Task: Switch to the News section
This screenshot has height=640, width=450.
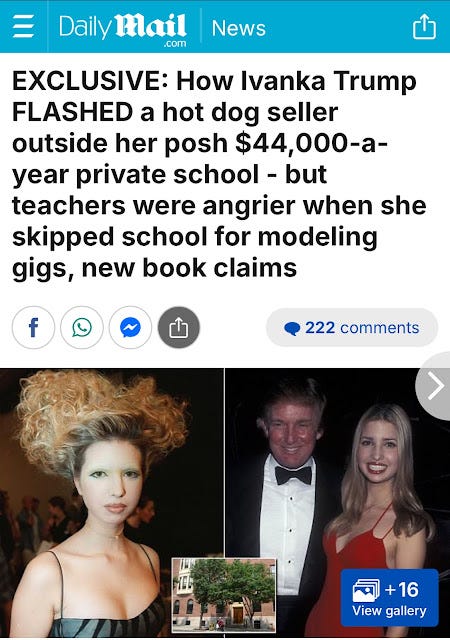Action: tap(238, 28)
